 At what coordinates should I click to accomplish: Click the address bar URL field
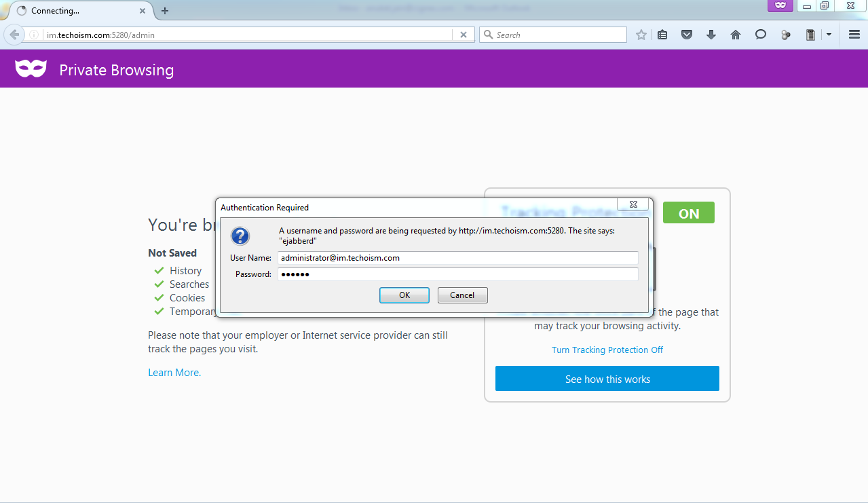(248, 35)
